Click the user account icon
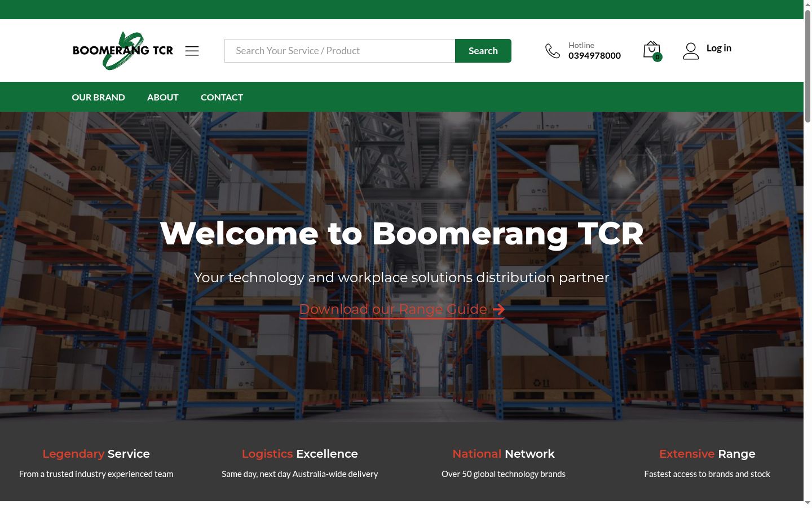Image resolution: width=812 pixels, height=508 pixels. [x=691, y=51]
